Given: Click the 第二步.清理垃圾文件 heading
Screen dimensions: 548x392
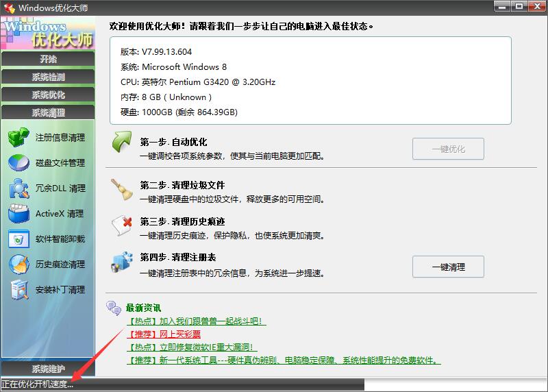Looking at the screenshot, I should [x=182, y=185].
